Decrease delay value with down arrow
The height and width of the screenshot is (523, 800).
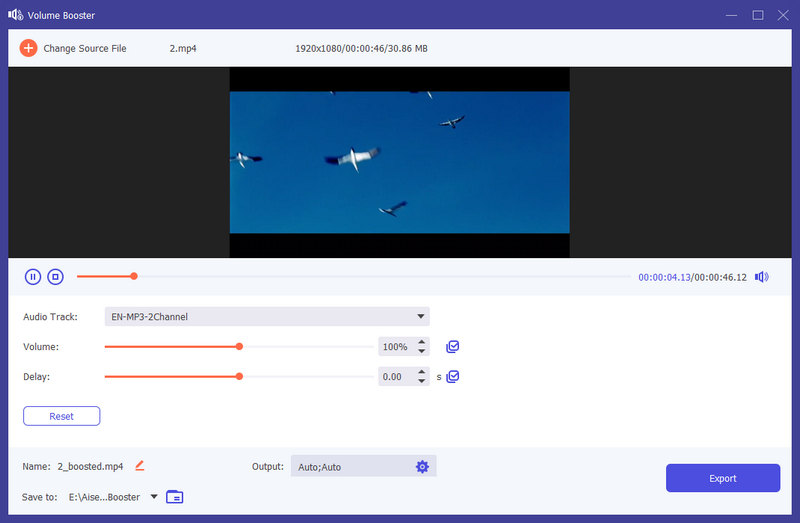422,382
